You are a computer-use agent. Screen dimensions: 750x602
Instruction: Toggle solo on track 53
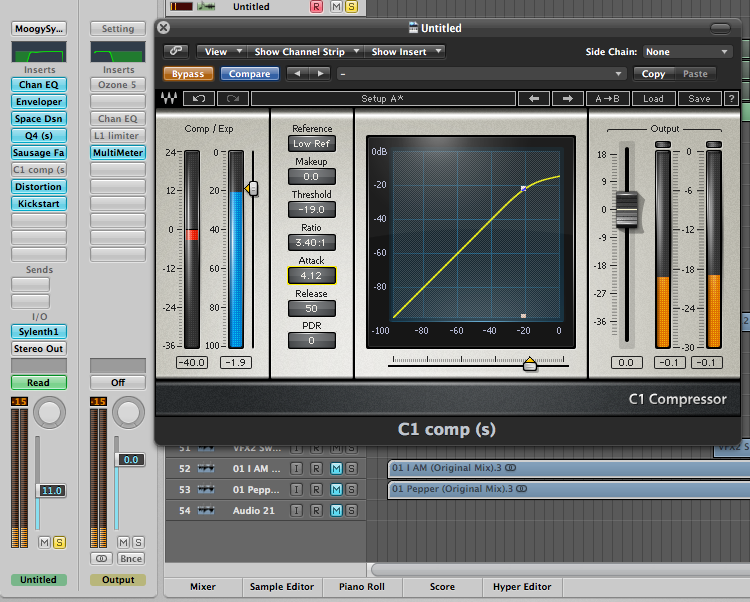tap(352, 490)
